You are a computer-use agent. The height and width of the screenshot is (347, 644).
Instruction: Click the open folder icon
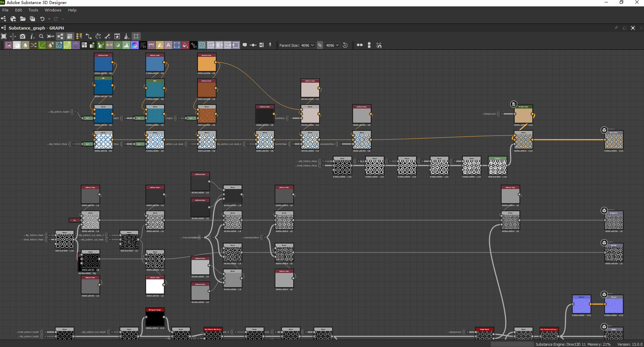click(x=23, y=19)
